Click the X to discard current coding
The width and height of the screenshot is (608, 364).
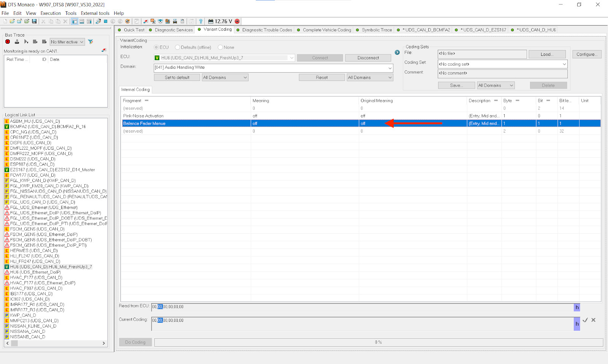594,320
